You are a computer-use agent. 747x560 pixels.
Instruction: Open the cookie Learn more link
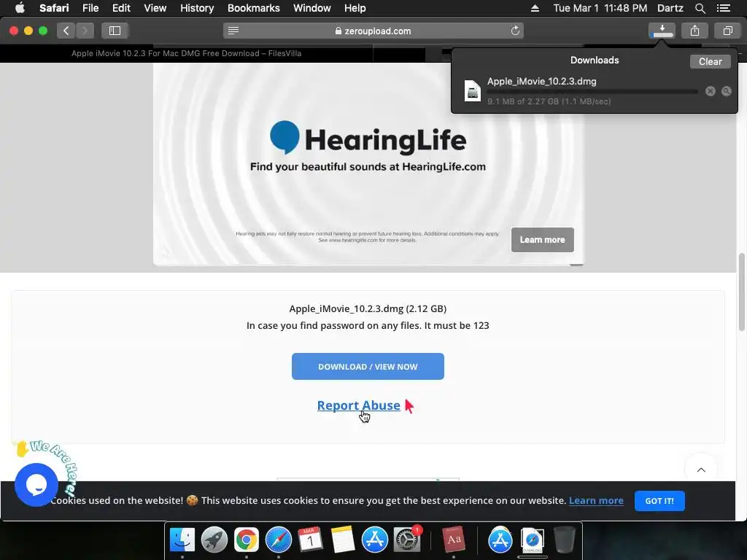596,500
